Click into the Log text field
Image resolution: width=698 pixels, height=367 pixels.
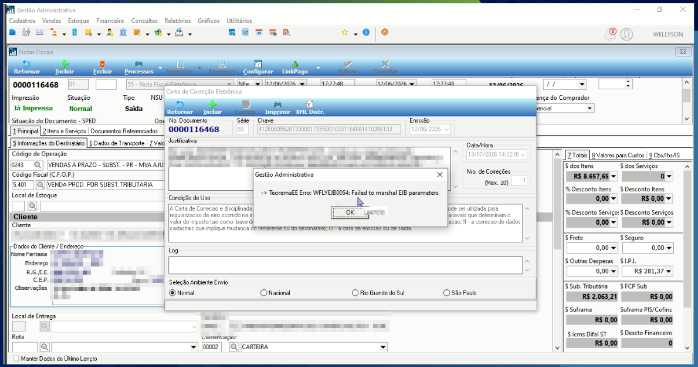[345, 265]
